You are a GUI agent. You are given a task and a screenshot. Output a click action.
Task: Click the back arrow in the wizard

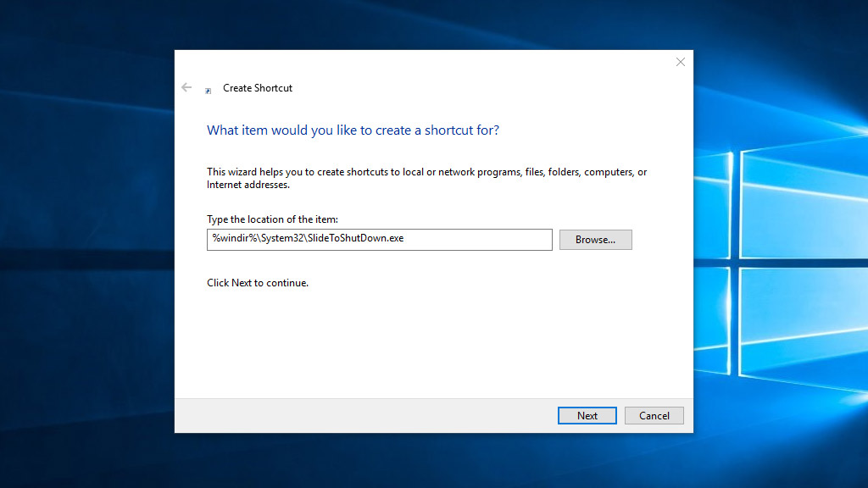(186, 87)
